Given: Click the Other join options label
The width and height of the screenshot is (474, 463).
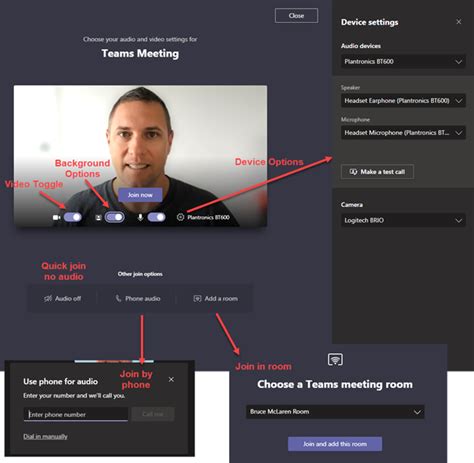Looking at the screenshot, I should pos(140,274).
